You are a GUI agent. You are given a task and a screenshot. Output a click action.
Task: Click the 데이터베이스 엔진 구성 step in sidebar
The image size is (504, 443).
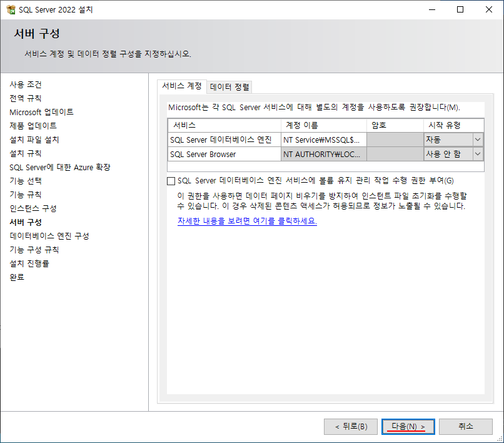pyautogui.click(x=49, y=236)
